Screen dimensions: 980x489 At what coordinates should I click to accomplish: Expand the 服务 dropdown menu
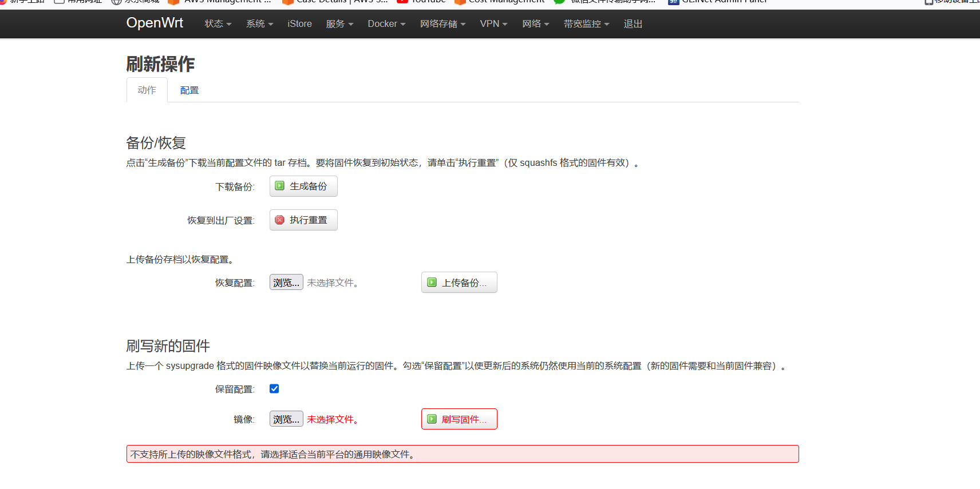pyautogui.click(x=339, y=24)
